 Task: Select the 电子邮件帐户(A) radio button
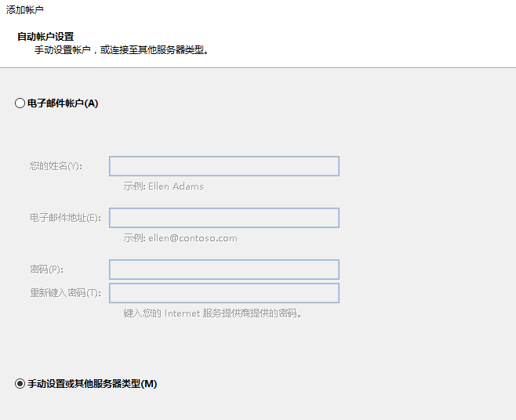pos(20,103)
